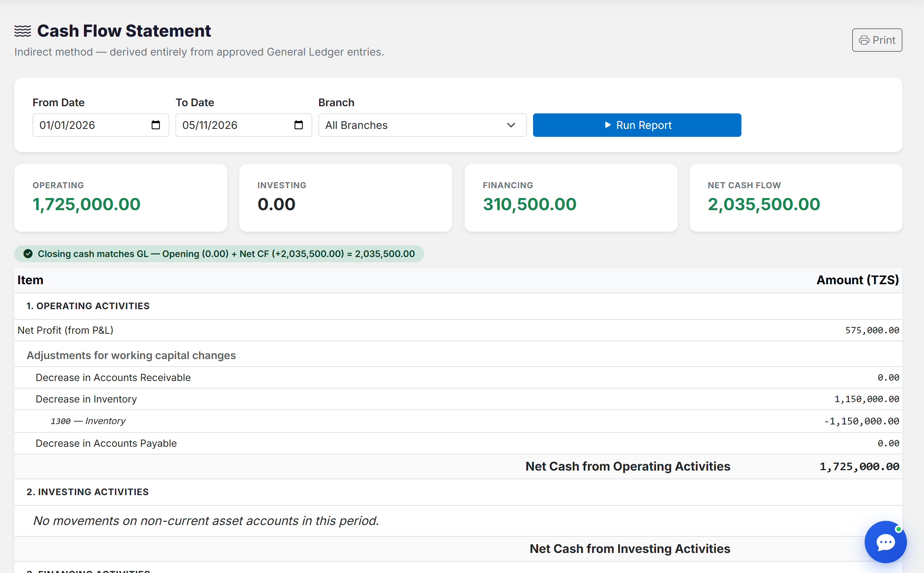Click the amount -1,150,000.00 for account 1300
This screenshot has height=573, width=924.
pos(862,421)
